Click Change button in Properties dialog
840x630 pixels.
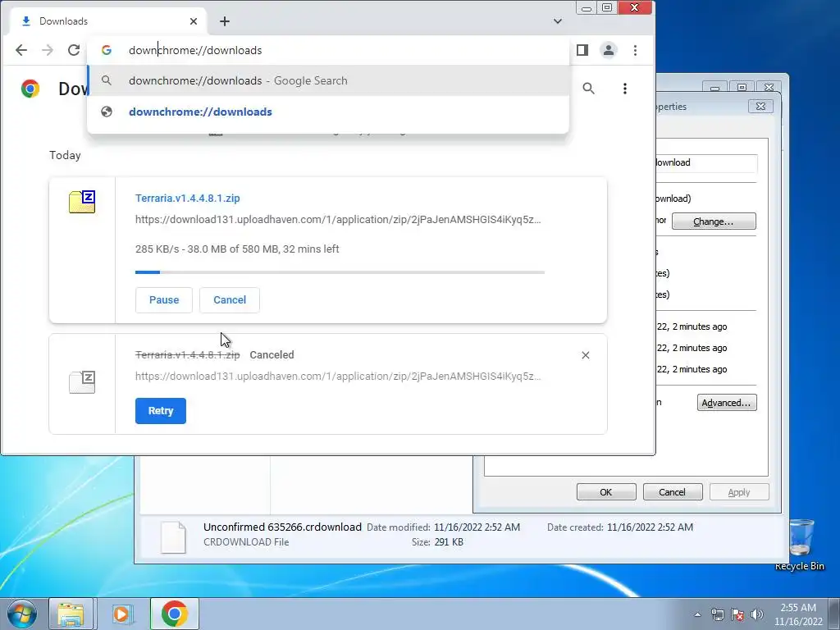coord(714,221)
